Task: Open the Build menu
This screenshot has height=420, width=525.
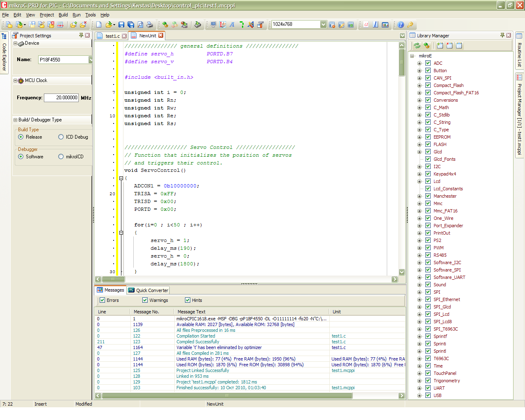Action: pos(63,15)
